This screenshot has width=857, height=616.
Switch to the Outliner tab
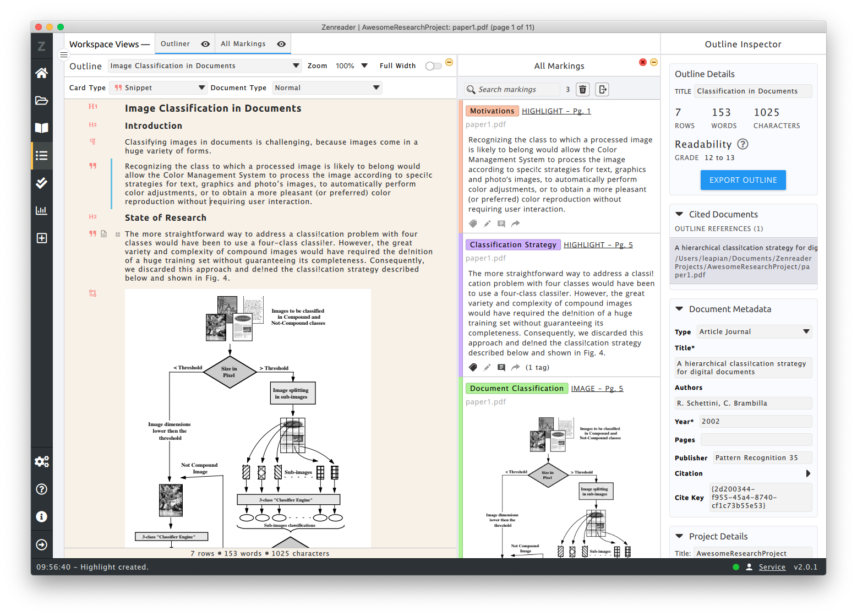(175, 44)
